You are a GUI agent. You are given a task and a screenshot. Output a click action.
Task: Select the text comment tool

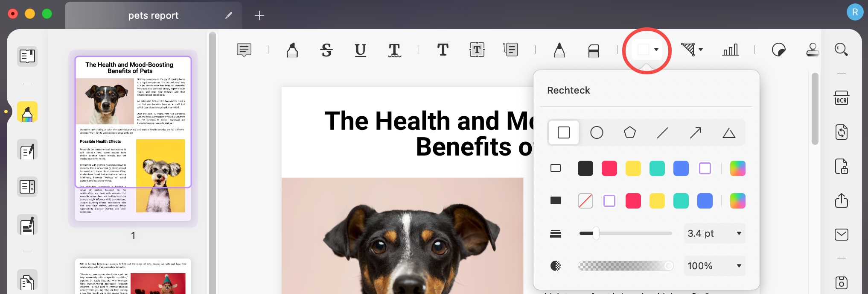pos(443,50)
